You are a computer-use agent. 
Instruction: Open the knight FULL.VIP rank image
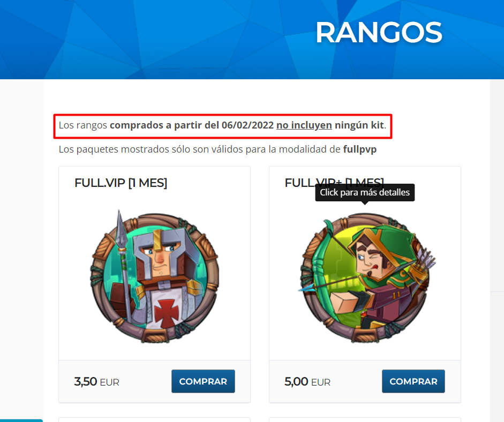155,277
